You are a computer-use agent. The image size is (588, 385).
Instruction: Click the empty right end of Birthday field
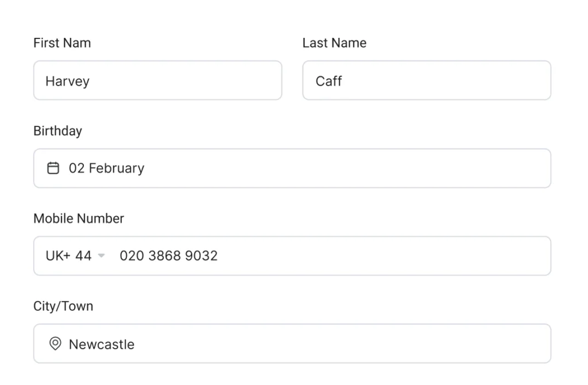click(x=517, y=168)
